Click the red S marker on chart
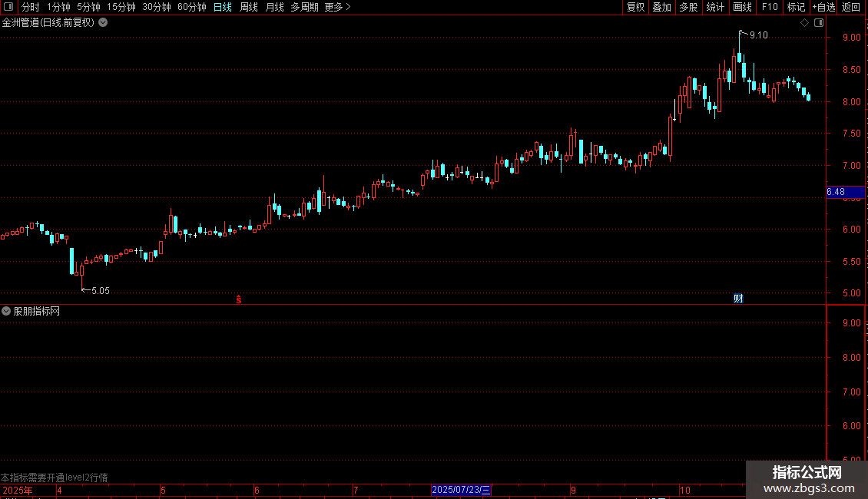The width and height of the screenshot is (868, 499). click(x=239, y=299)
